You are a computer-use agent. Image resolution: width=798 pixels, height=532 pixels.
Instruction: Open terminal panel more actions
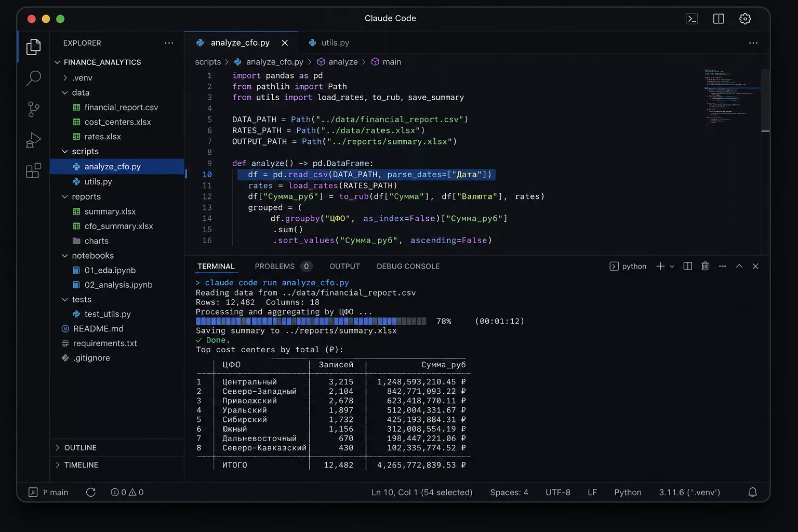(x=722, y=266)
